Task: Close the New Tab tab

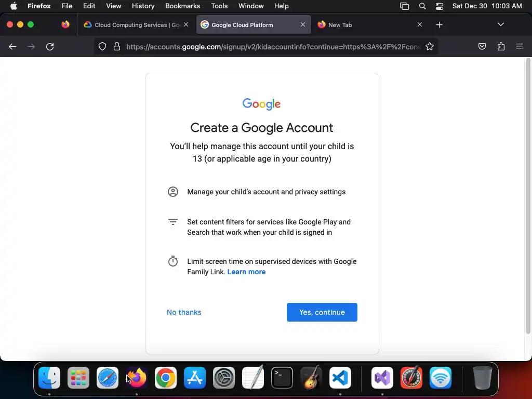Action: (x=420, y=24)
